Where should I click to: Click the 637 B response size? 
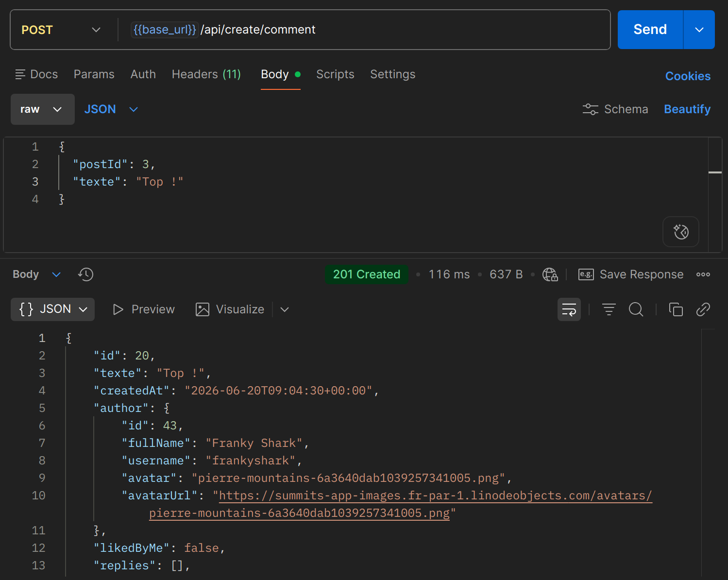(506, 274)
